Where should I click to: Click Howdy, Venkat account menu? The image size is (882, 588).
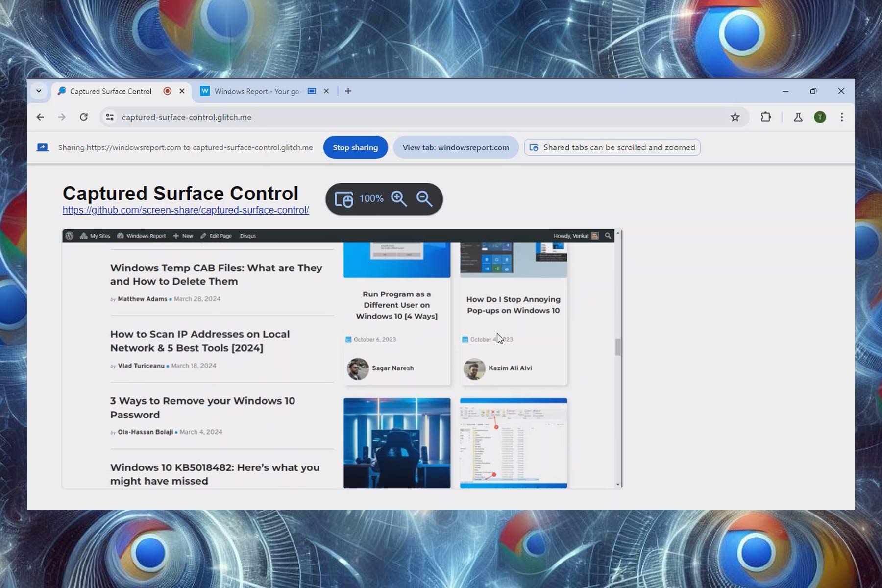pos(576,236)
